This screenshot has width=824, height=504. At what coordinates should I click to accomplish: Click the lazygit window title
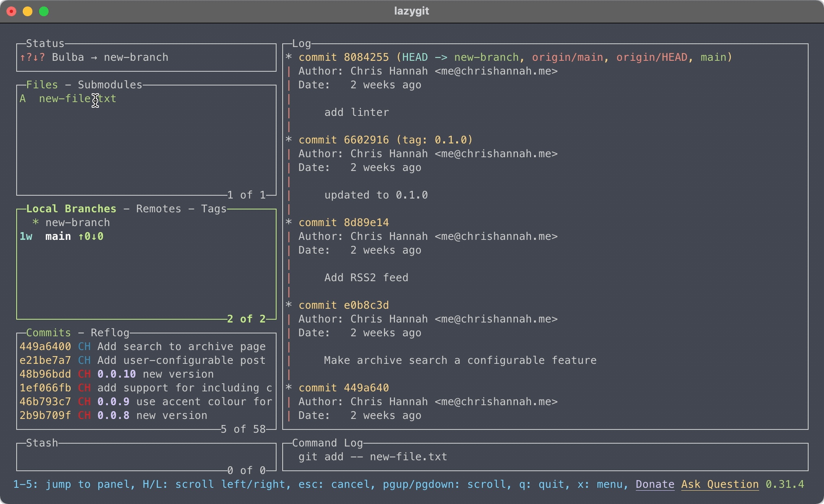(x=412, y=11)
